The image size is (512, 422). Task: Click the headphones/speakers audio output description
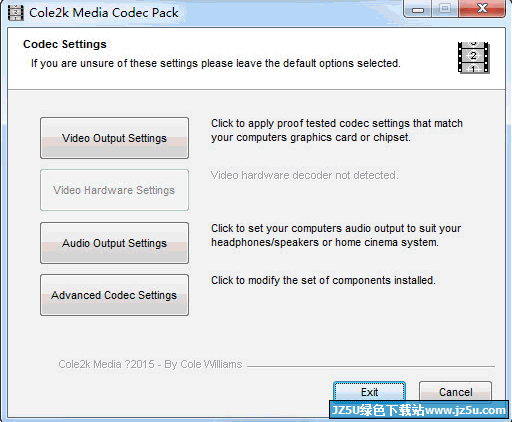336,235
